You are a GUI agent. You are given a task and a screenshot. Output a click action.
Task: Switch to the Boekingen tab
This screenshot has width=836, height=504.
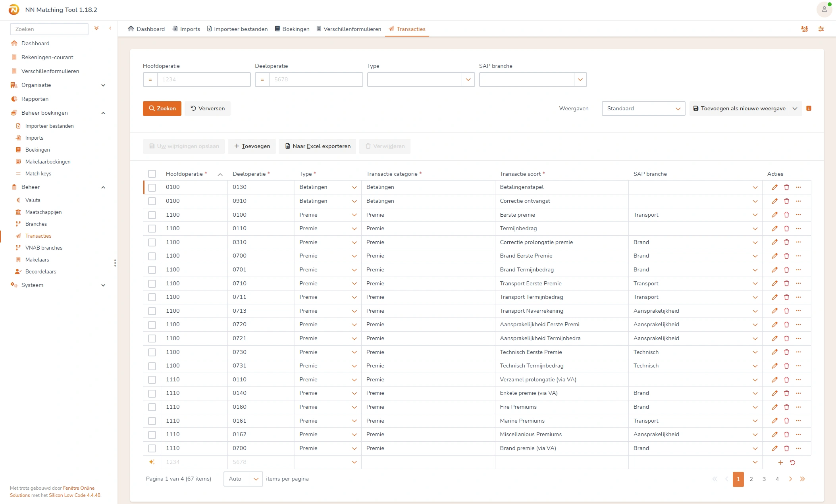(292, 29)
